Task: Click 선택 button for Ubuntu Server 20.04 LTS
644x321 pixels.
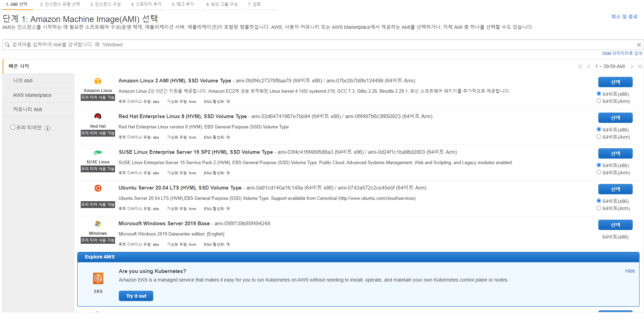Action: [615, 189]
